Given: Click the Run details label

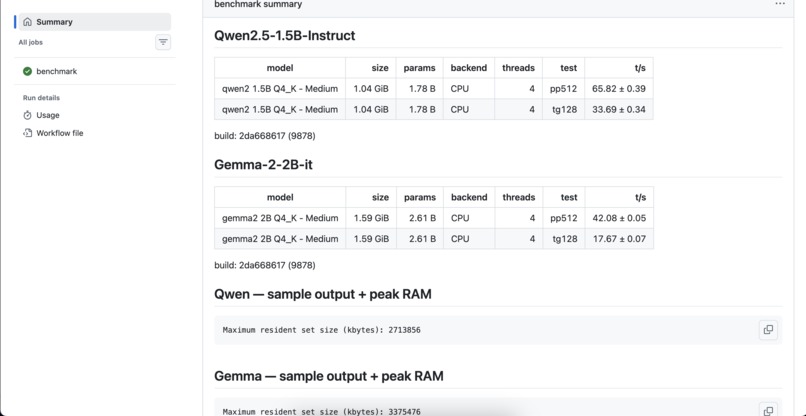Looking at the screenshot, I should pyautogui.click(x=41, y=98).
